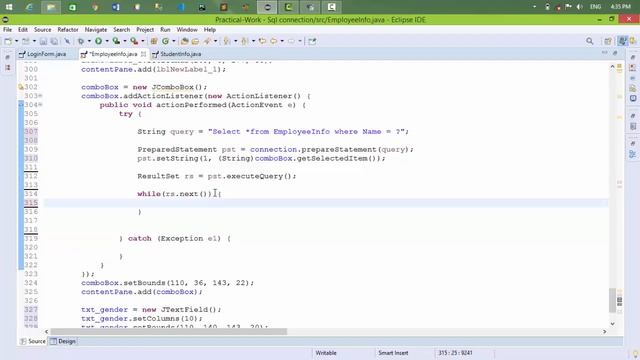The width and height of the screenshot is (640, 360).
Task: Switch to the StudentInfo.java tab
Action: pos(180,54)
